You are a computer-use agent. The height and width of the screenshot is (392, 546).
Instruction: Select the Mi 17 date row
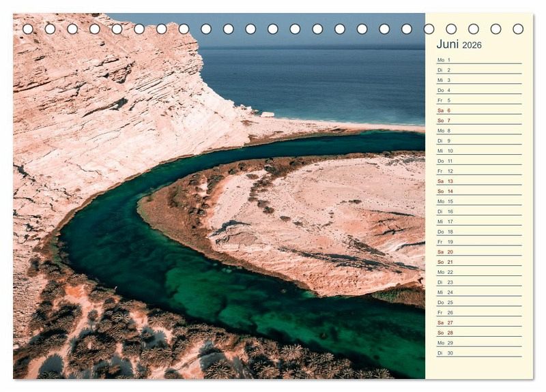[x=478, y=222]
